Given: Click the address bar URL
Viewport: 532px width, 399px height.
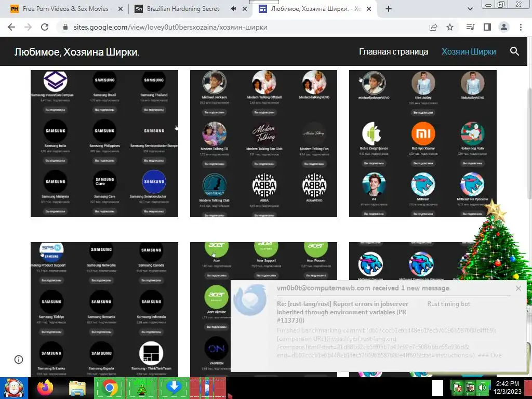Looking at the screenshot, I should [x=170, y=27].
